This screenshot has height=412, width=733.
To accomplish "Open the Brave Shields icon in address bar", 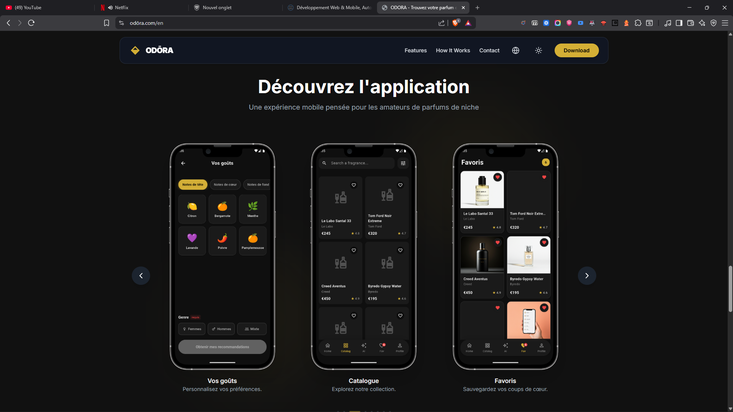I will 456,22.
